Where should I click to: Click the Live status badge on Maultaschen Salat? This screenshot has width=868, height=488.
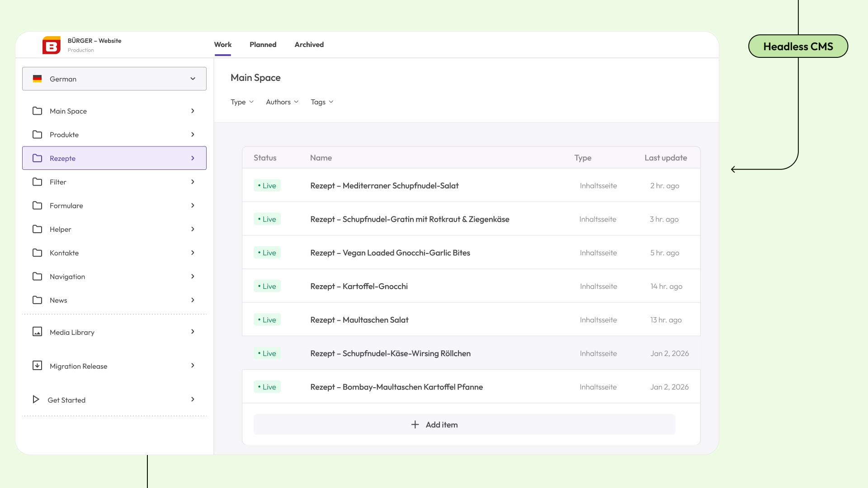click(x=267, y=319)
